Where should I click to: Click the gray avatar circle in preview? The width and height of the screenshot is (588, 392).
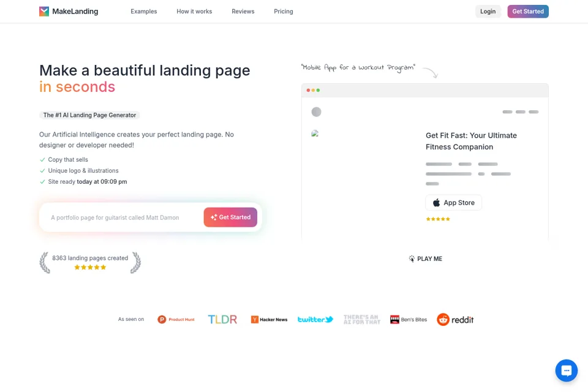pyautogui.click(x=316, y=112)
